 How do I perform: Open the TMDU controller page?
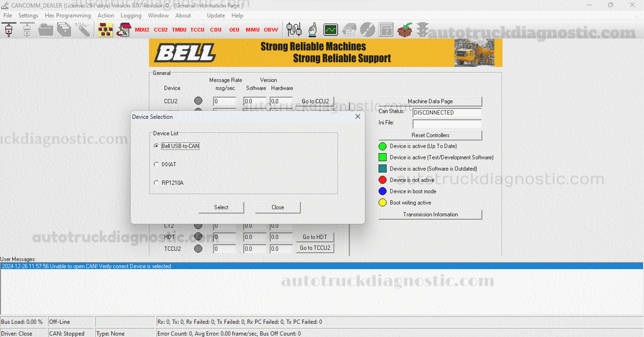(179, 30)
